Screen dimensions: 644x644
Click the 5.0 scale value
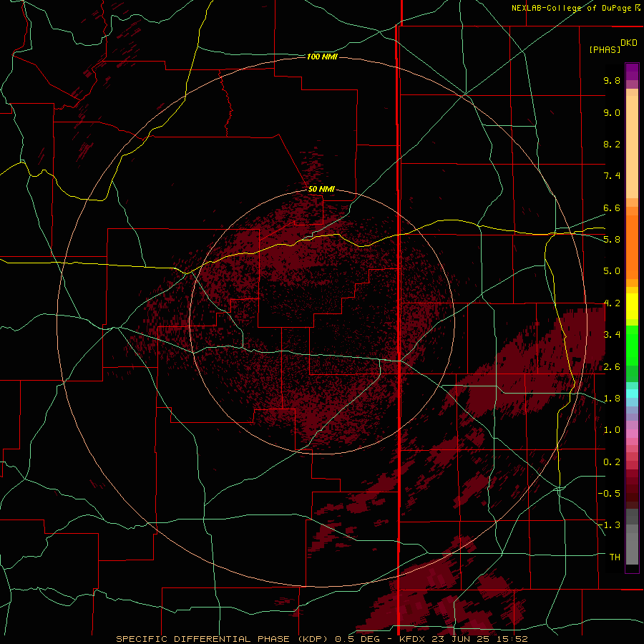612,271
